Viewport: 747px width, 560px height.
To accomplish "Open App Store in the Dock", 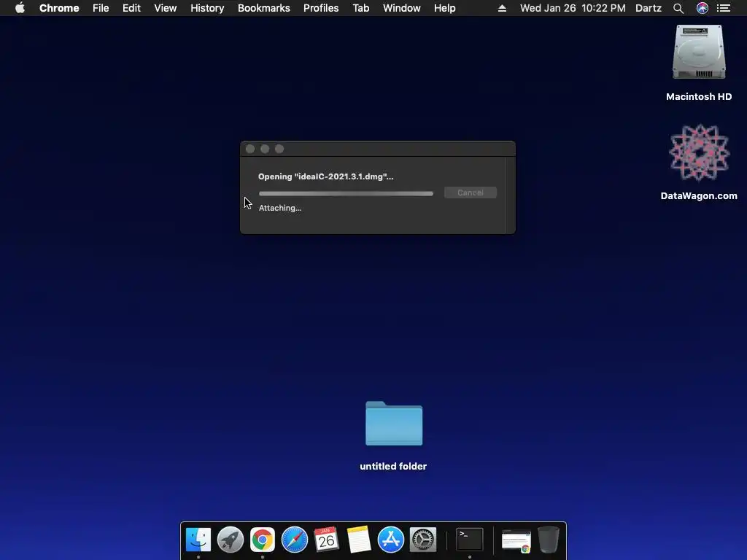I will tap(391, 540).
